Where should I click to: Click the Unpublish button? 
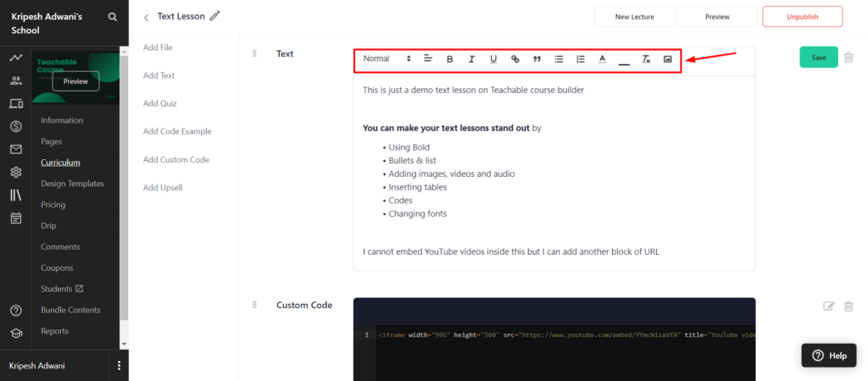802,16
